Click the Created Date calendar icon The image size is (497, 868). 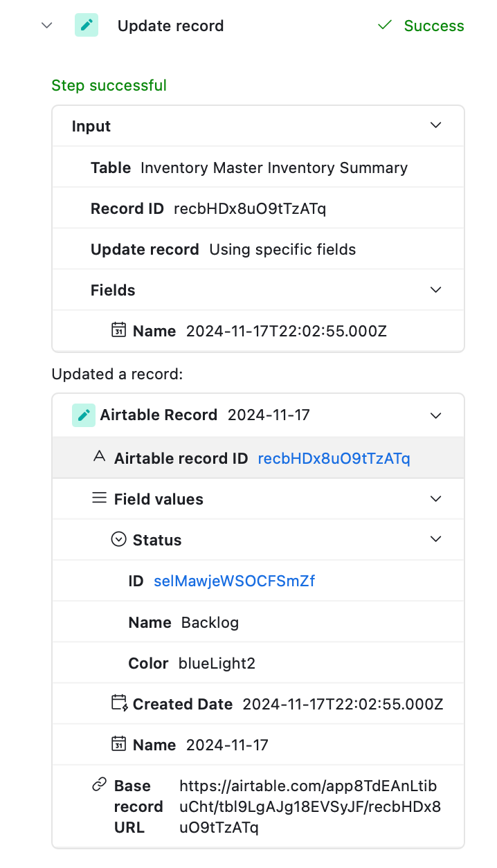pos(120,703)
